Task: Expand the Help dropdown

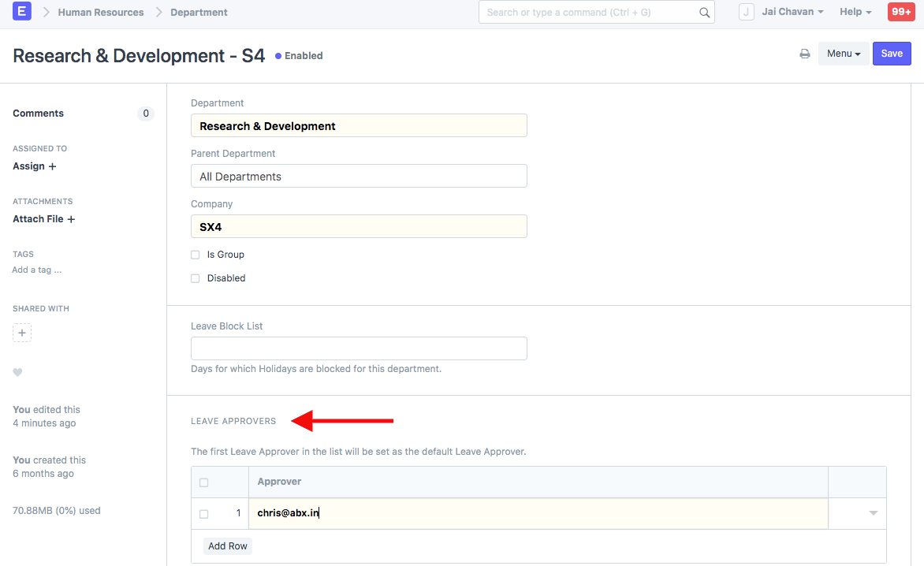Action: pyautogui.click(x=855, y=12)
